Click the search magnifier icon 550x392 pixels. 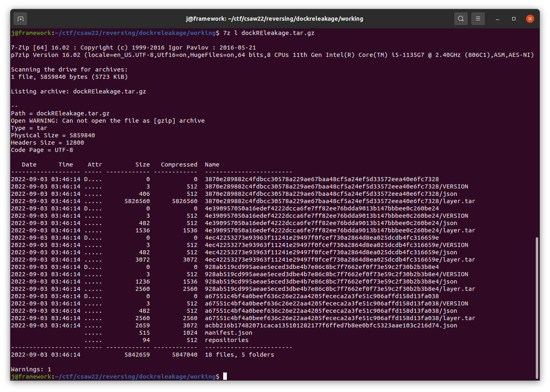[x=461, y=19]
